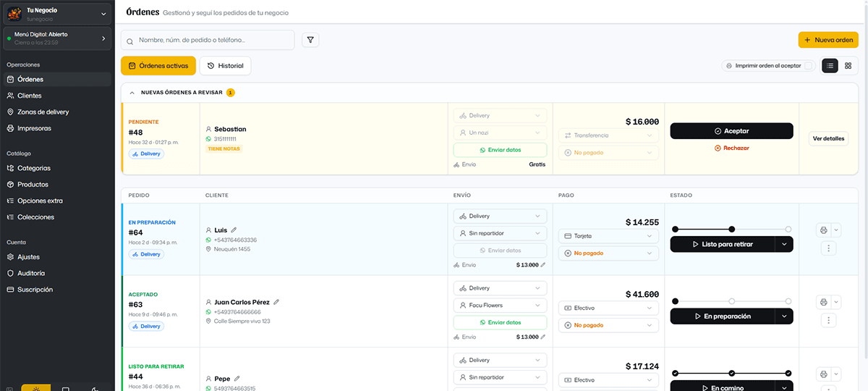The width and height of the screenshot is (868, 391).
Task: Edit shipping cost pencil for order #63
Action: click(x=543, y=337)
